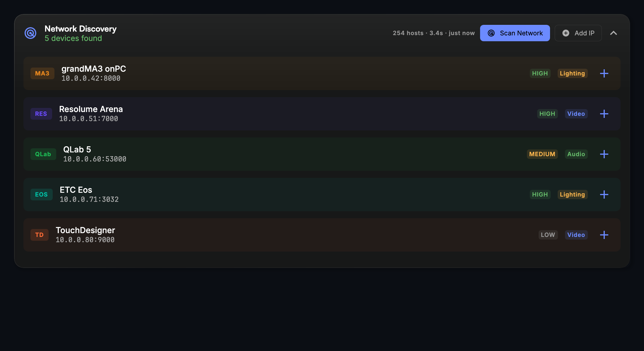Click the MA3 device badge
This screenshot has height=351, width=644.
(42, 73)
